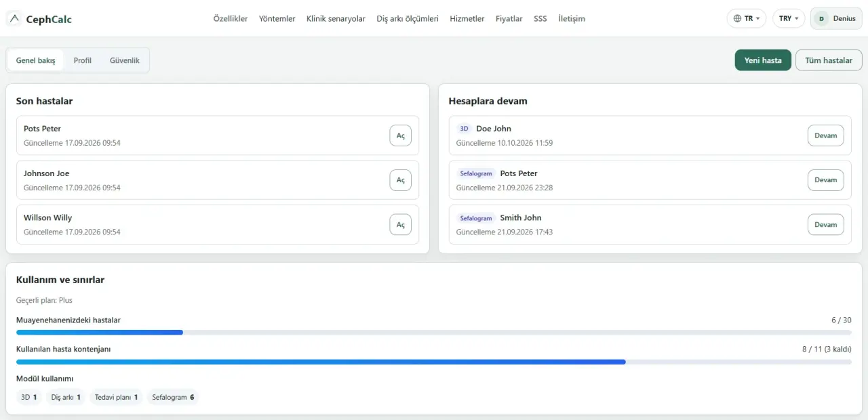Click the "Geçerli plan: Plus" text

44,300
